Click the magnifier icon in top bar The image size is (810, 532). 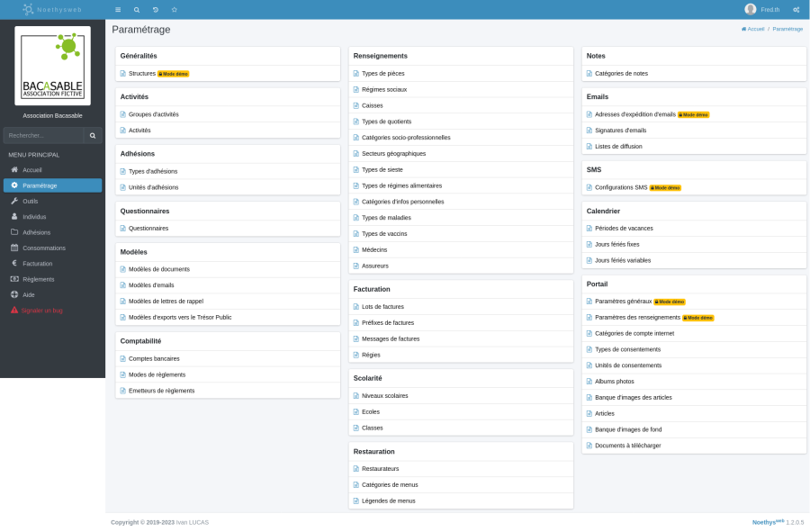(x=137, y=9)
